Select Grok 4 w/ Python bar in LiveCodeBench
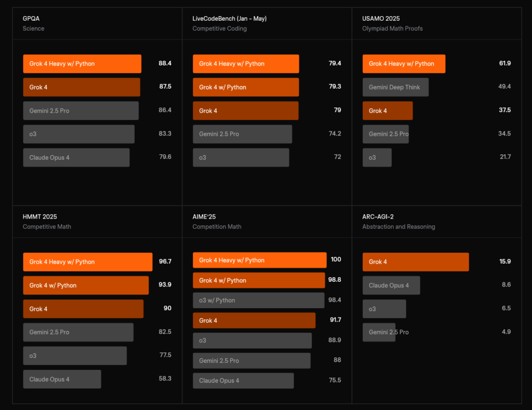Screen dimensions: 532x410 246,87
